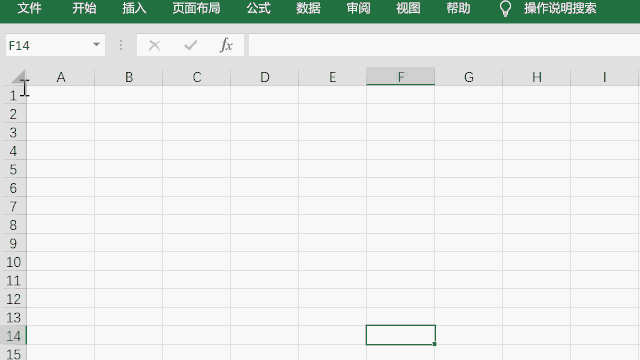Select row 5 header
This screenshot has height=360, width=640.
[13, 169]
